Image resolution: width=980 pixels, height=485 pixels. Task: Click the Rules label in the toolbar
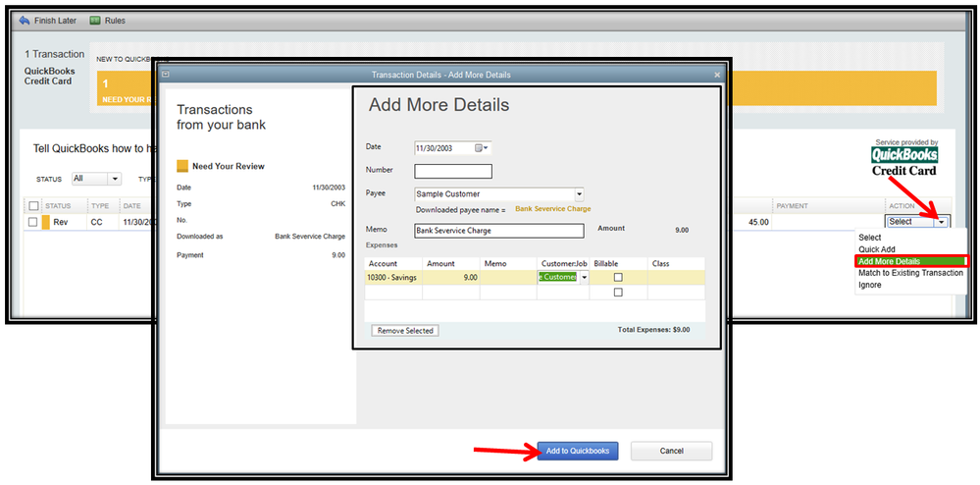pyautogui.click(x=115, y=21)
